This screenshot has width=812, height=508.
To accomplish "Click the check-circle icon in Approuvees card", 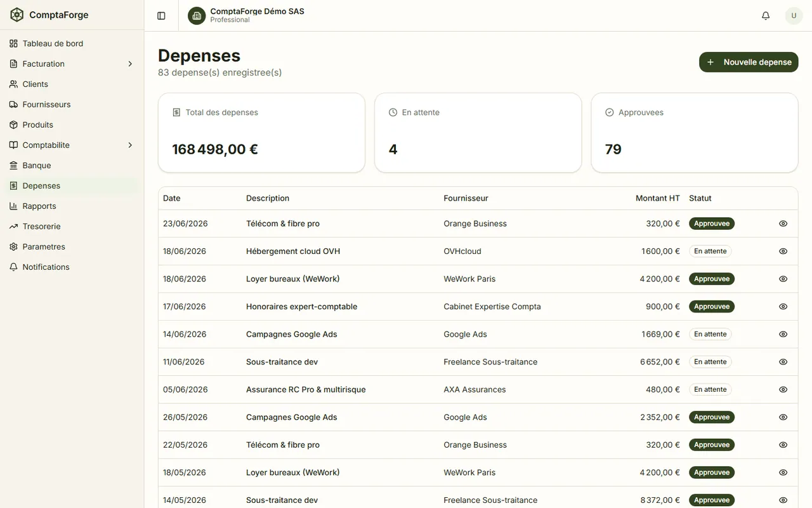I will click(x=610, y=112).
